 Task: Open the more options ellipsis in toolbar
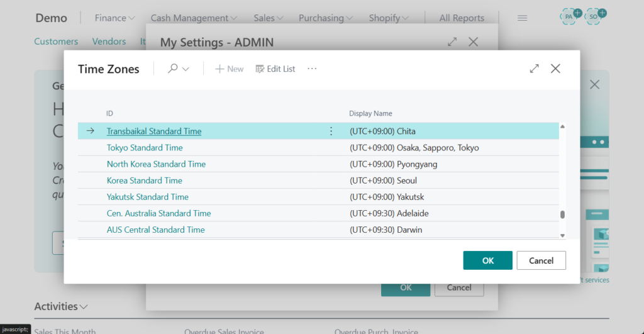click(x=312, y=69)
